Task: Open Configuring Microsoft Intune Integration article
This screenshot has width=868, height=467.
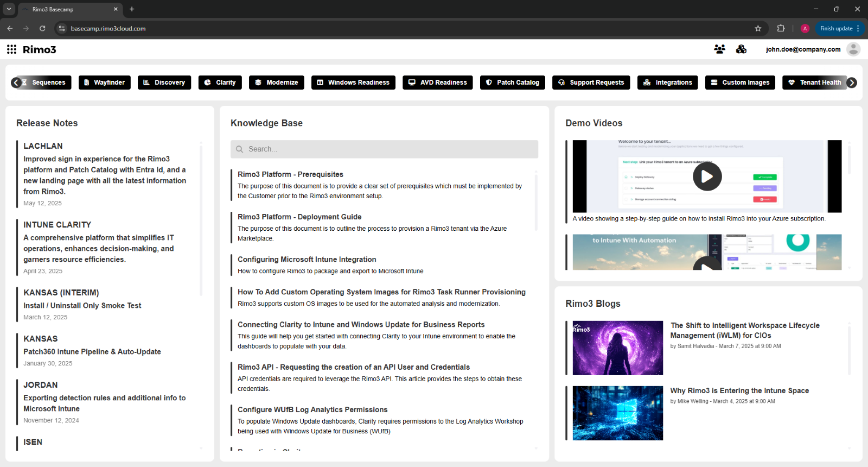Action: pyautogui.click(x=307, y=260)
